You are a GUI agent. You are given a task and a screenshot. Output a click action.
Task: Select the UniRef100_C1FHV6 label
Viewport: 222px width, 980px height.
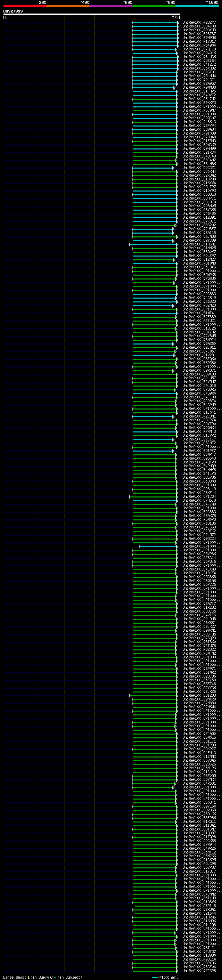coord(199,91)
